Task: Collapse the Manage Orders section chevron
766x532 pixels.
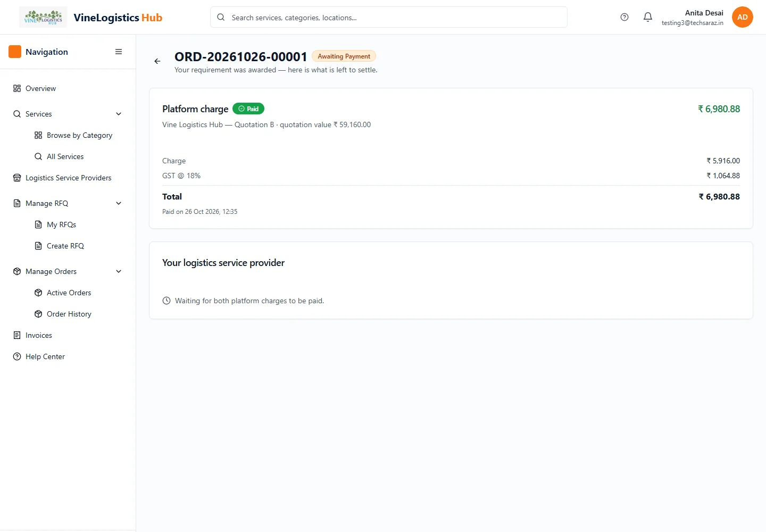Action: [119, 271]
